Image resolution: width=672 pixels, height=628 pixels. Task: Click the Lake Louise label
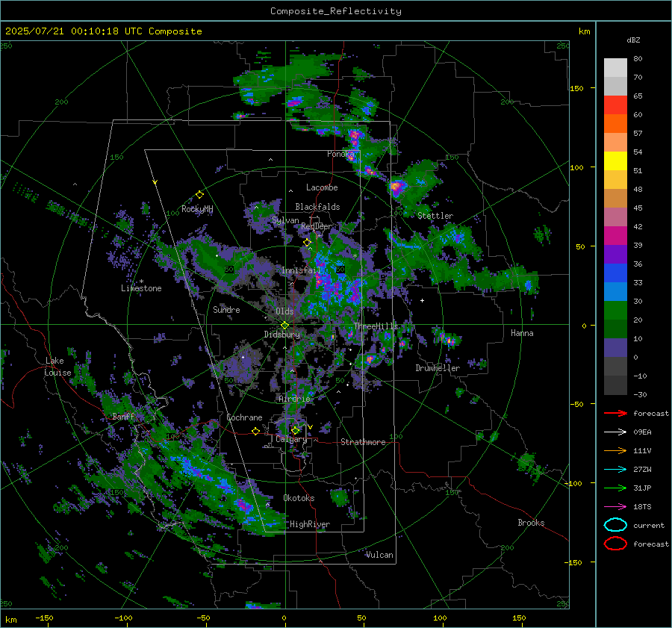(57, 367)
